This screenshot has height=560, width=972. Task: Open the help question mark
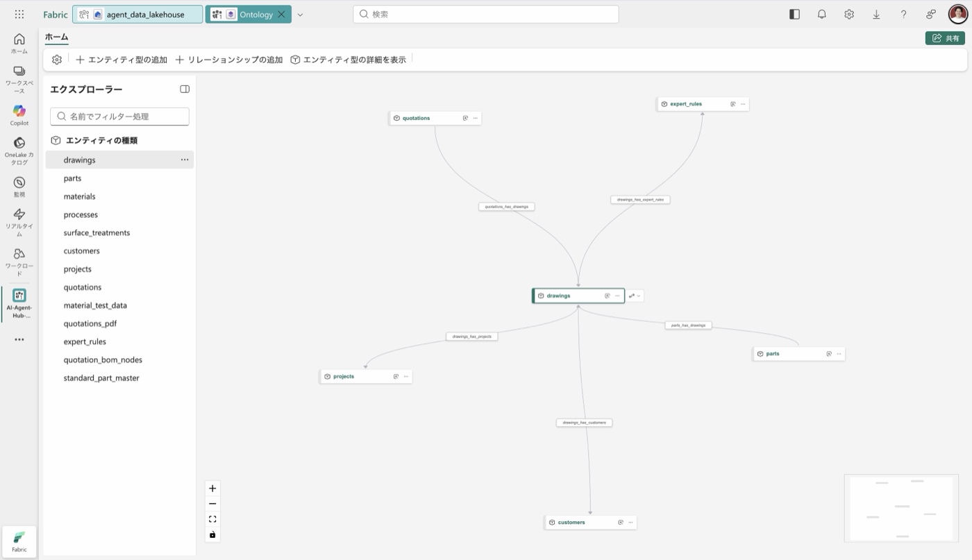[x=903, y=14]
